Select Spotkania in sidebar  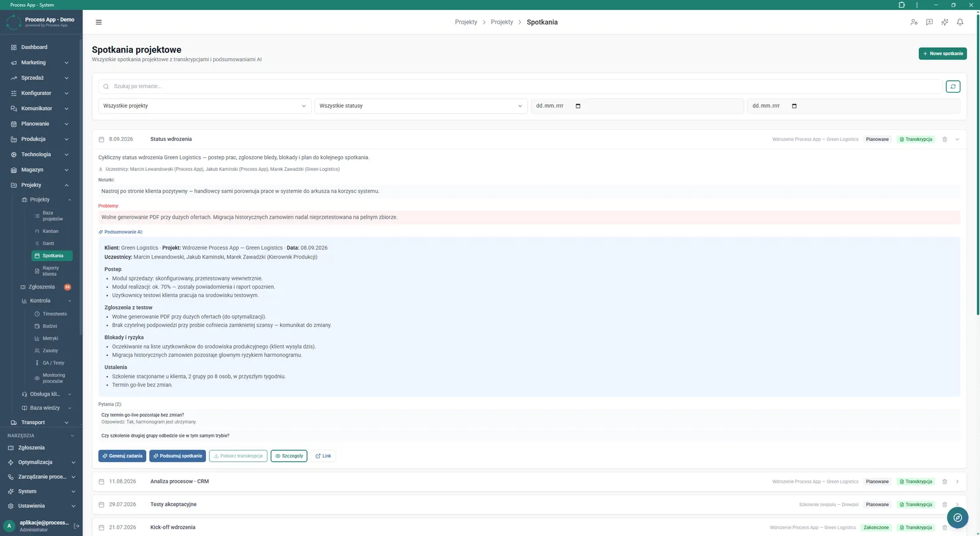pyautogui.click(x=51, y=255)
